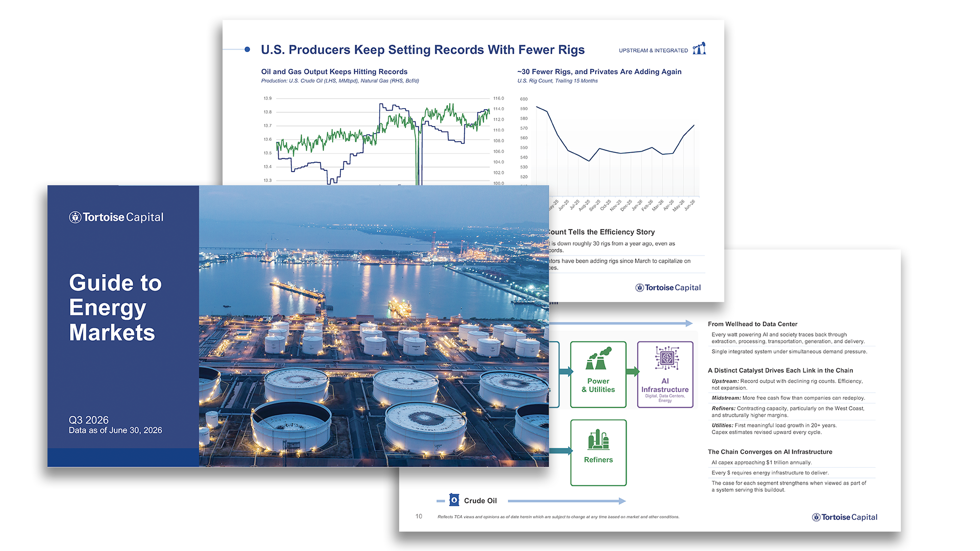Image resolution: width=980 pixels, height=551 pixels.
Task: Click the Tortoise Capital logo on the cover
Action: pos(116,217)
